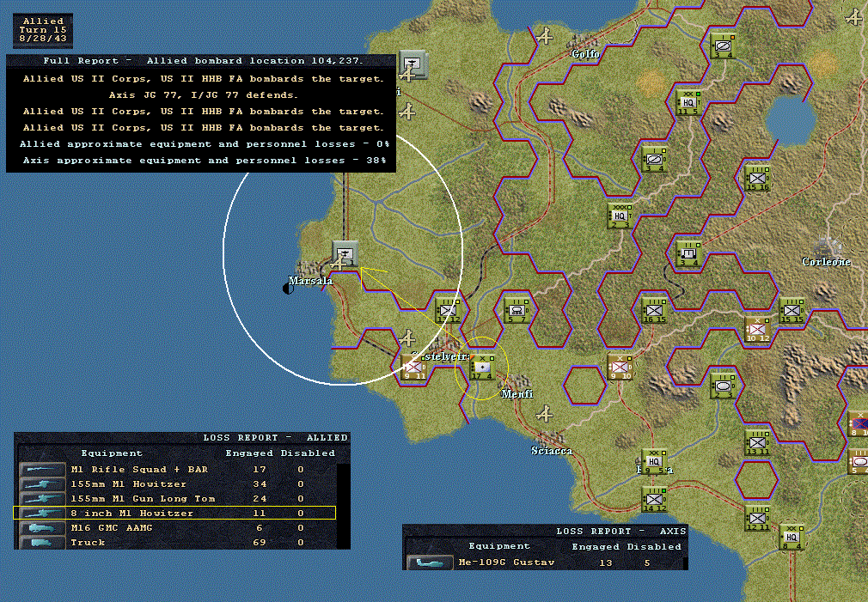The width and height of the screenshot is (868, 602).
Task: Click the '155mm M1 Gun Long Tom' row
Action: [x=177, y=499]
